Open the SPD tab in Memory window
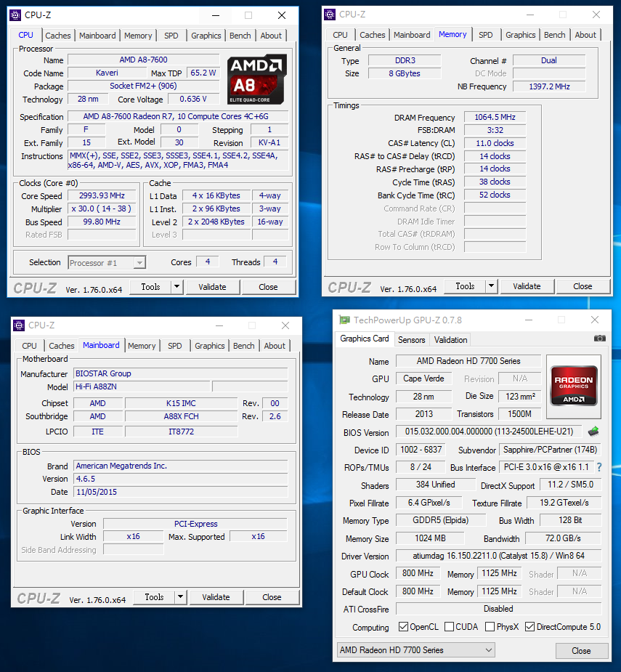This screenshot has width=621, height=672. point(486,35)
